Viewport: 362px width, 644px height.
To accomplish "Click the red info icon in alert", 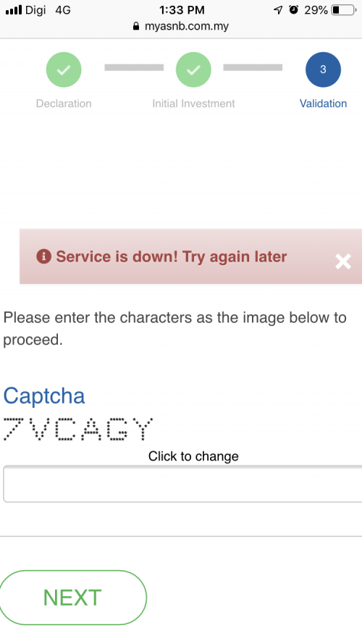I will pos(44,256).
